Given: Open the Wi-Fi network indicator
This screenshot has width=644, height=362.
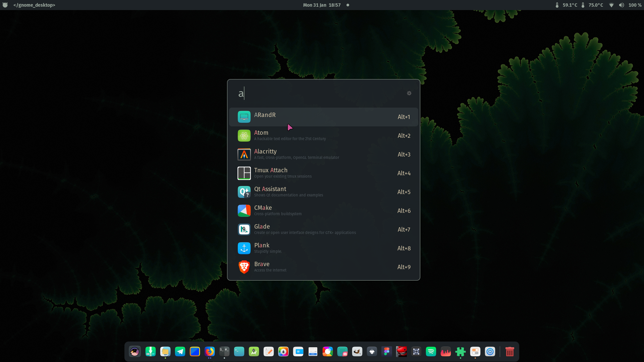Looking at the screenshot, I should pos(611,5).
